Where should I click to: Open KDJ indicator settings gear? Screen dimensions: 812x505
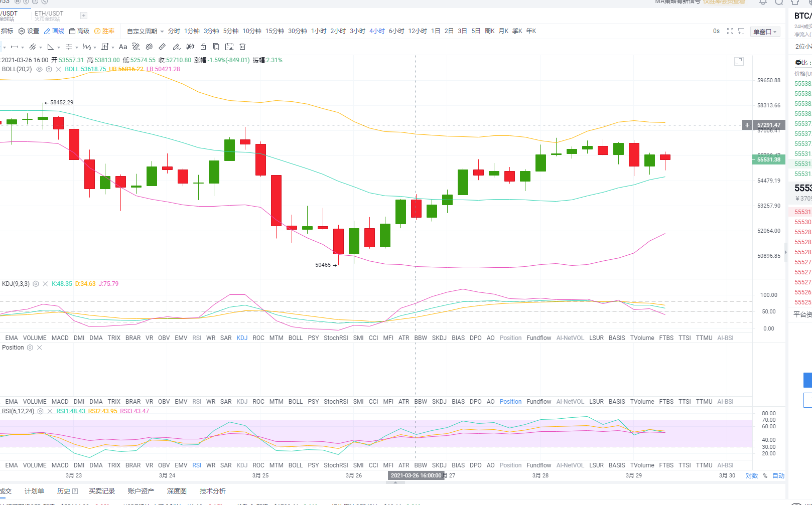(36, 284)
